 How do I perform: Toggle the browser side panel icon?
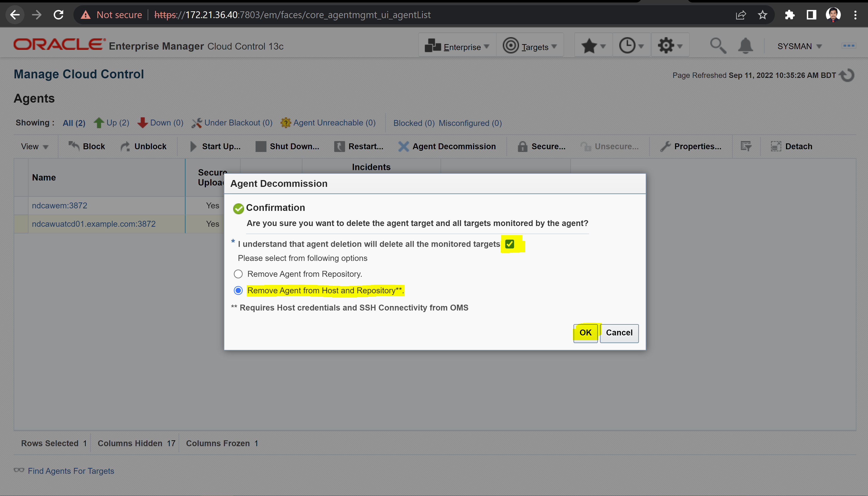[x=811, y=15]
